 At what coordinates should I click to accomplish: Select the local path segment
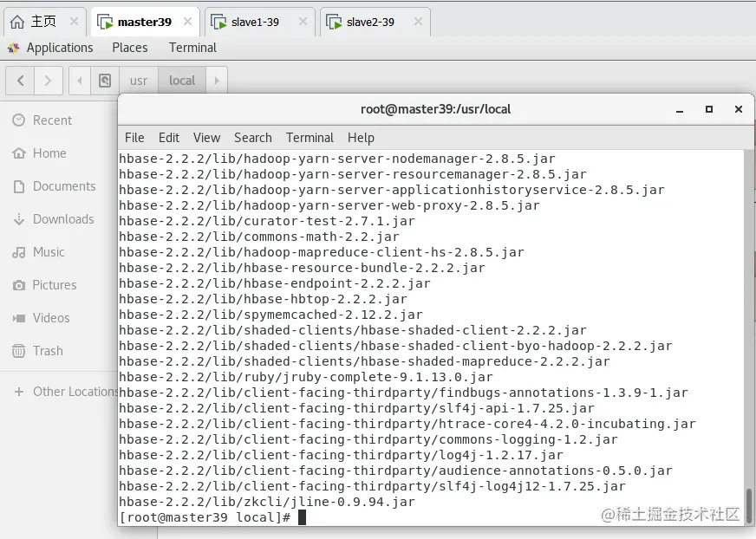point(182,81)
